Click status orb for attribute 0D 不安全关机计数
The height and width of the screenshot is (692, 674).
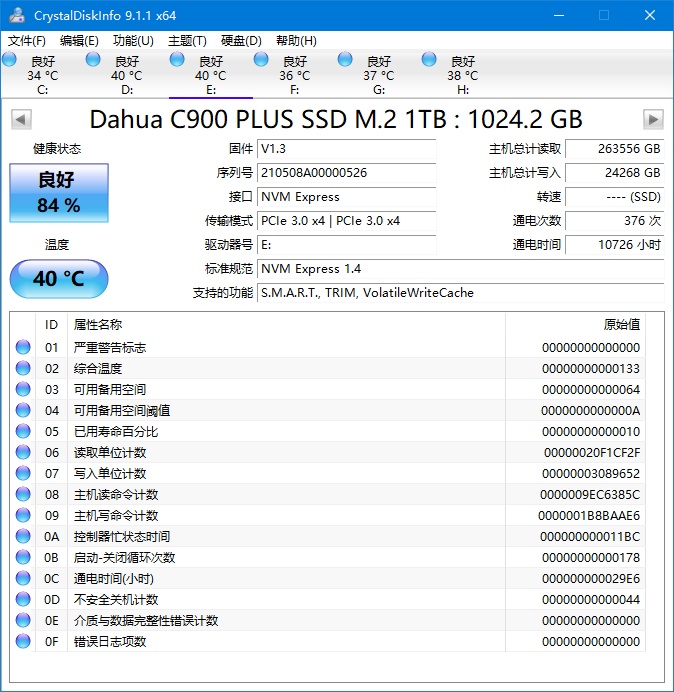pos(23,599)
